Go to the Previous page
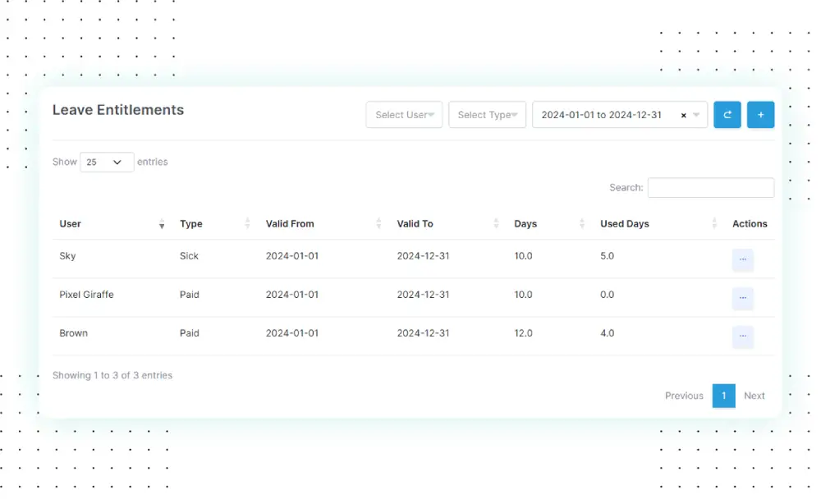 pos(684,396)
